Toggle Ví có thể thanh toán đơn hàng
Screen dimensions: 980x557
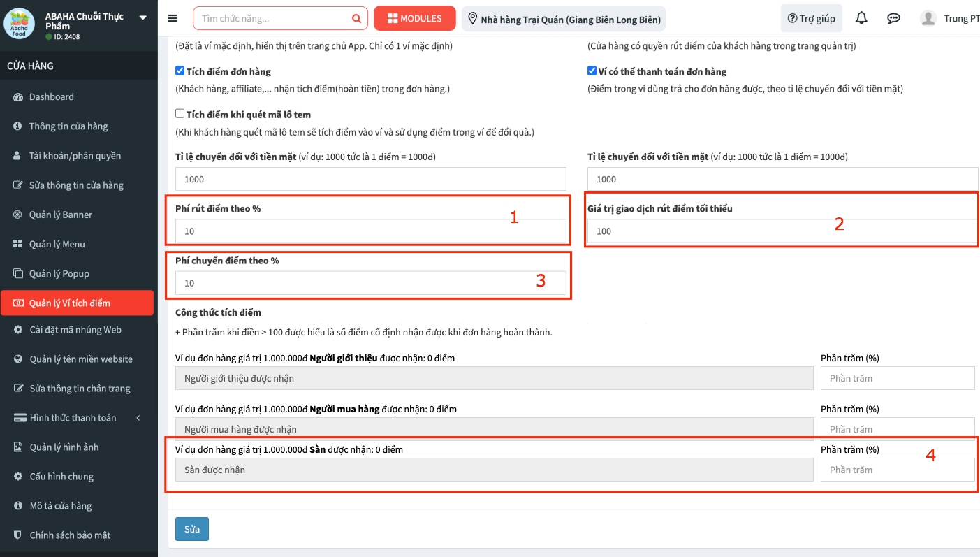pos(592,71)
